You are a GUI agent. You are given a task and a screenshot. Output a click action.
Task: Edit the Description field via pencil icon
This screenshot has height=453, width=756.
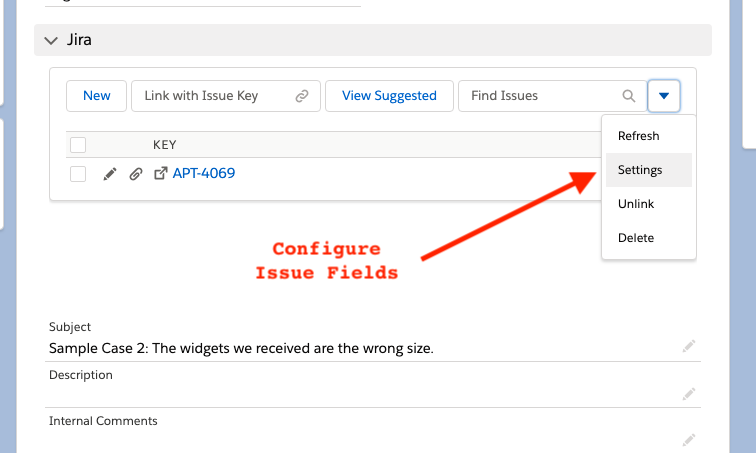pos(688,393)
